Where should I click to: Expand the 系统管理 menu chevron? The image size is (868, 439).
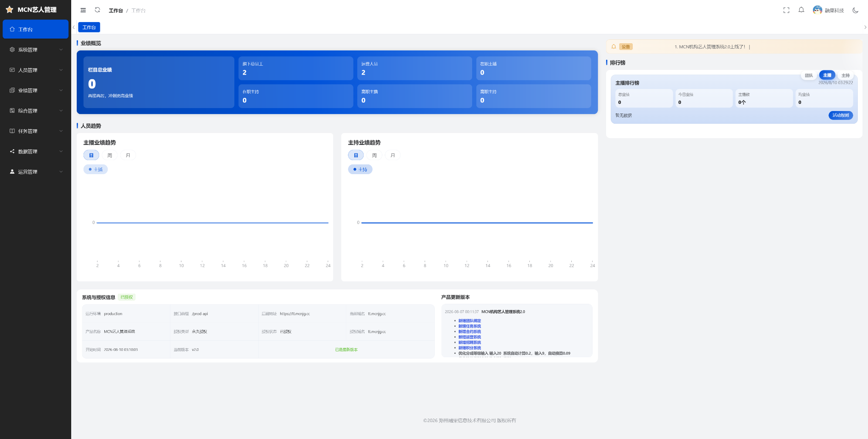[x=61, y=50]
